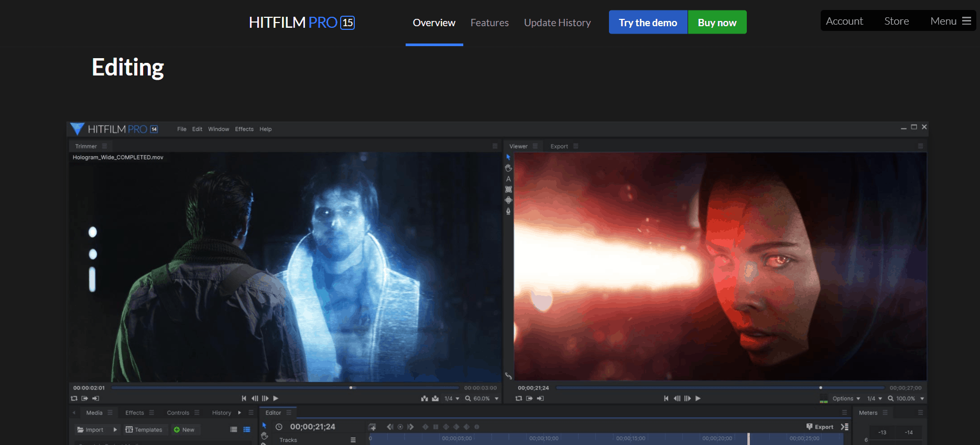
Task: Select the Editor timeline hand tool
Action: pos(265,436)
